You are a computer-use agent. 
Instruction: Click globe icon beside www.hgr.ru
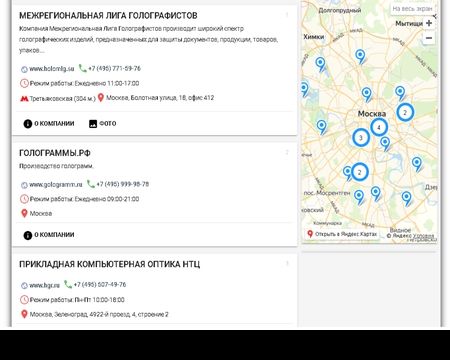[x=24, y=286]
